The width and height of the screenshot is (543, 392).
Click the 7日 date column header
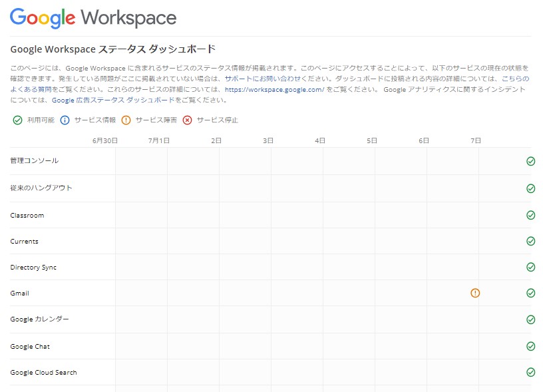click(x=476, y=140)
